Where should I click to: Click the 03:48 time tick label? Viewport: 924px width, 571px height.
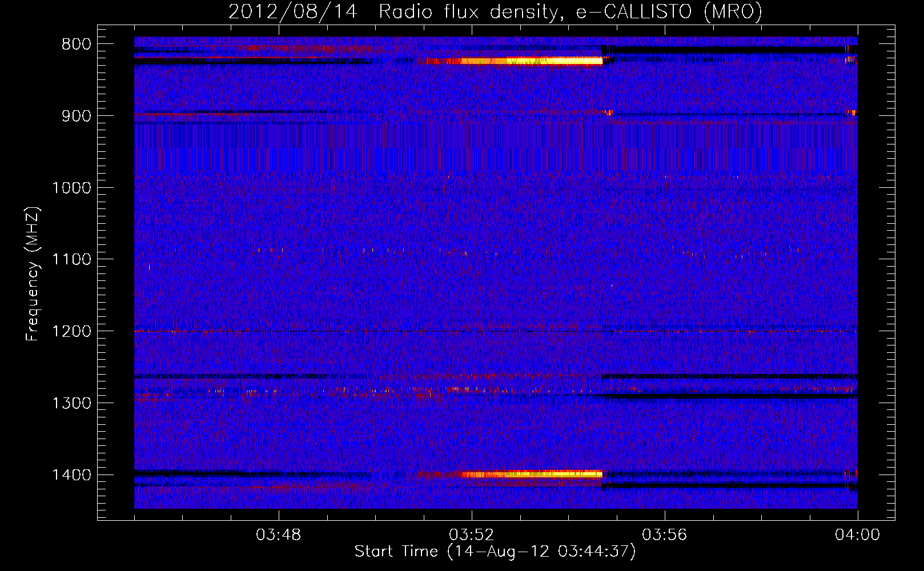pyautogui.click(x=279, y=535)
